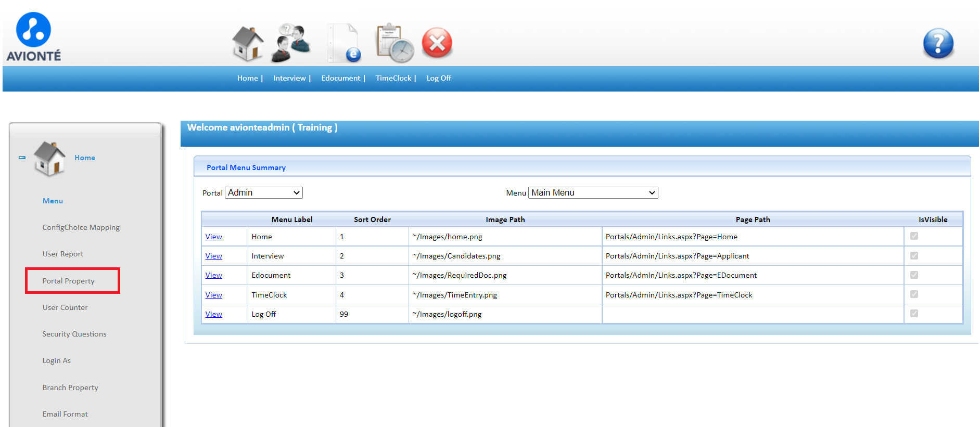The image size is (980, 427).
Task: Click View link for Interview row
Action: point(213,256)
